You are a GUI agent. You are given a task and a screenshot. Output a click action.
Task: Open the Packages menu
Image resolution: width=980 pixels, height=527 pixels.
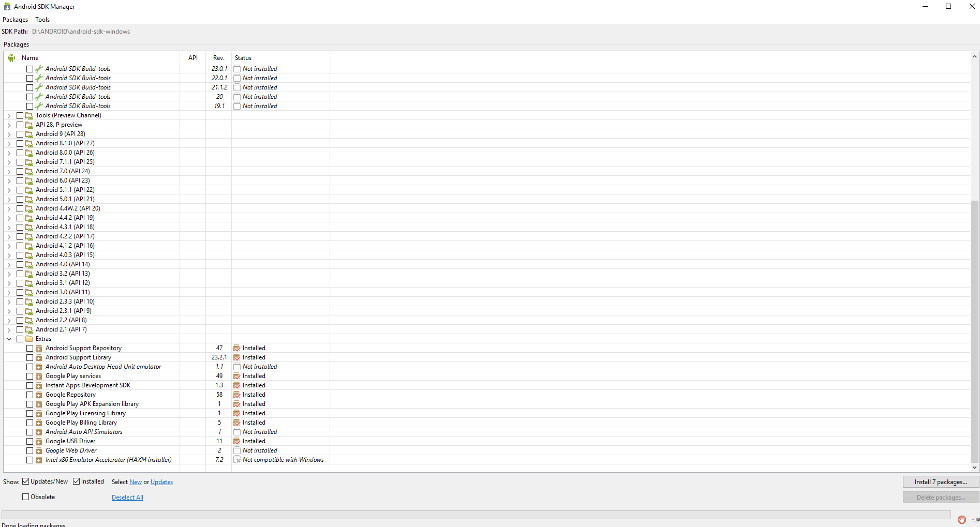point(16,20)
